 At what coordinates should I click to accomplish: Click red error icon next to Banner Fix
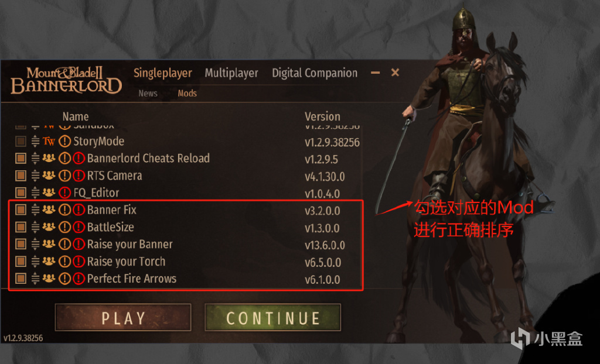[x=79, y=210]
